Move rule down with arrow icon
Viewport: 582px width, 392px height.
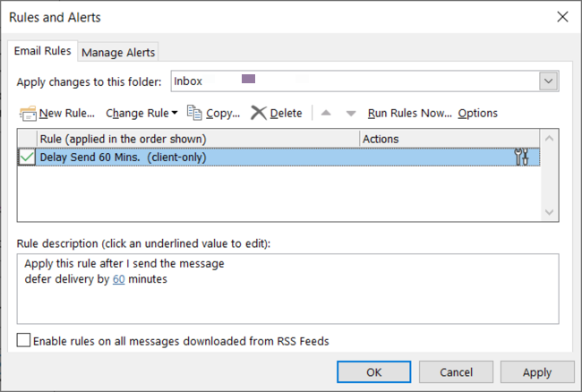351,114
